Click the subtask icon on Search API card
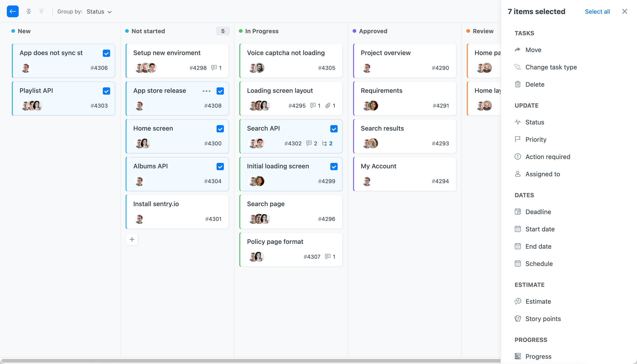The image size is (637, 364). [324, 143]
